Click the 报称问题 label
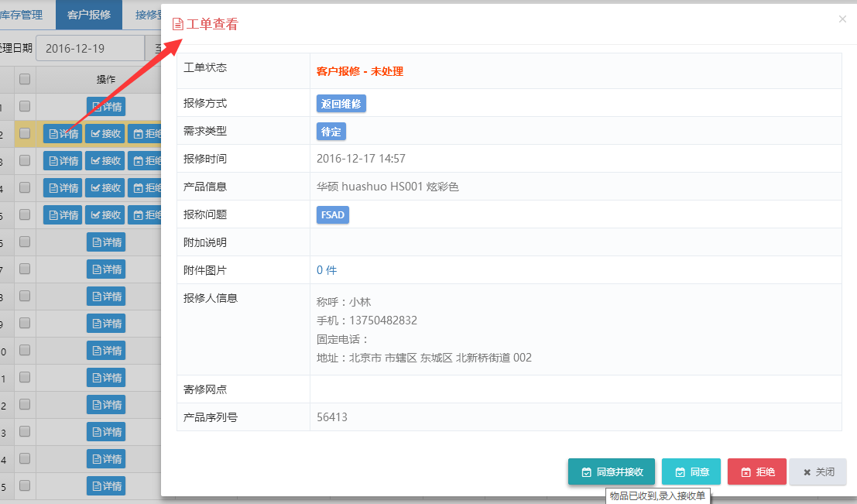The image size is (857, 504). click(x=205, y=214)
